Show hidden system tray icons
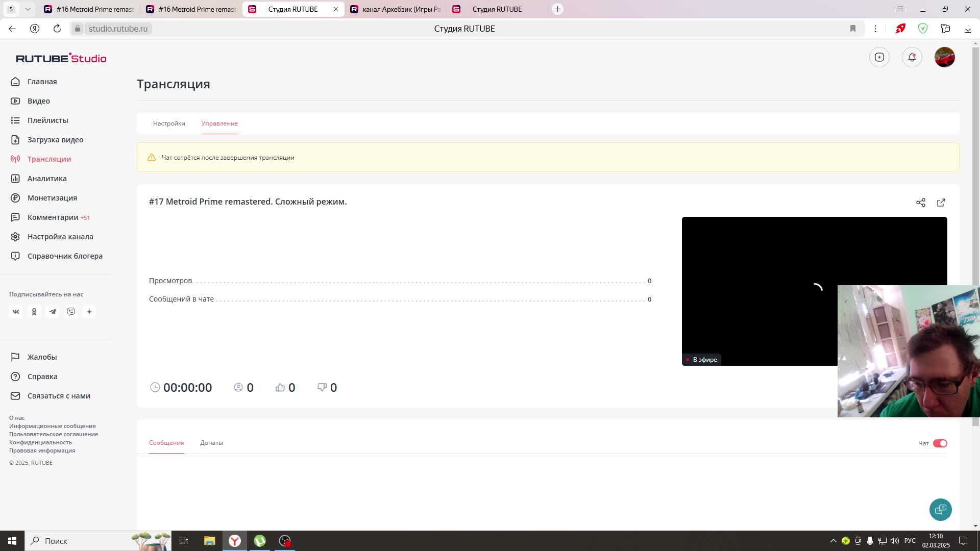Viewport: 980px width, 551px height. click(x=833, y=541)
